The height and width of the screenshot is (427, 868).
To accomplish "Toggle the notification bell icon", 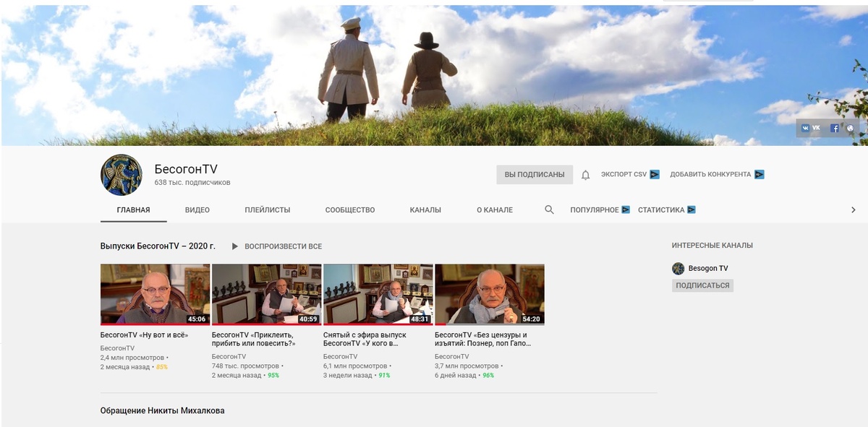I will pyautogui.click(x=586, y=175).
